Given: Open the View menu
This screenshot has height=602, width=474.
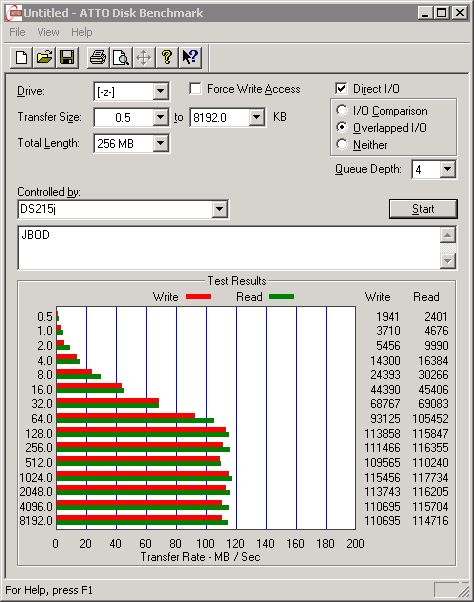Looking at the screenshot, I should [48, 32].
